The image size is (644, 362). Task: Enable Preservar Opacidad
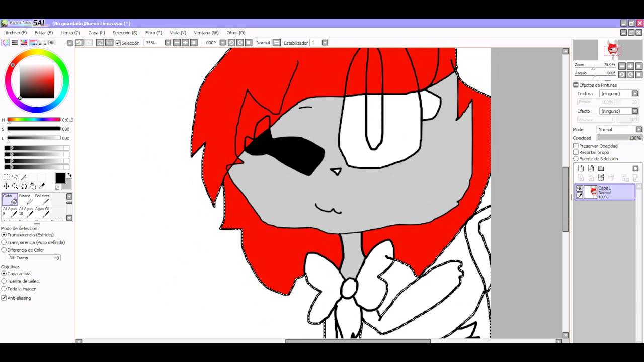click(576, 146)
